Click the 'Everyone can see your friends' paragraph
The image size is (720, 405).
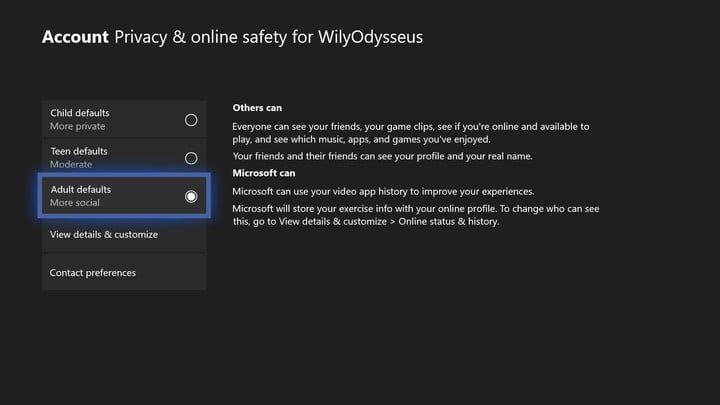tap(410, 134)
